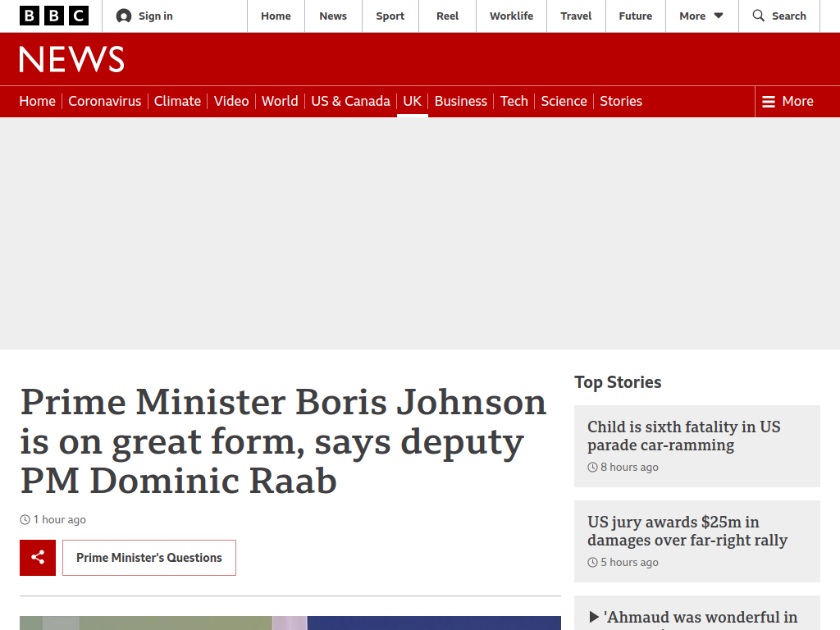Click the article image at the bottom

pos(290,623)
